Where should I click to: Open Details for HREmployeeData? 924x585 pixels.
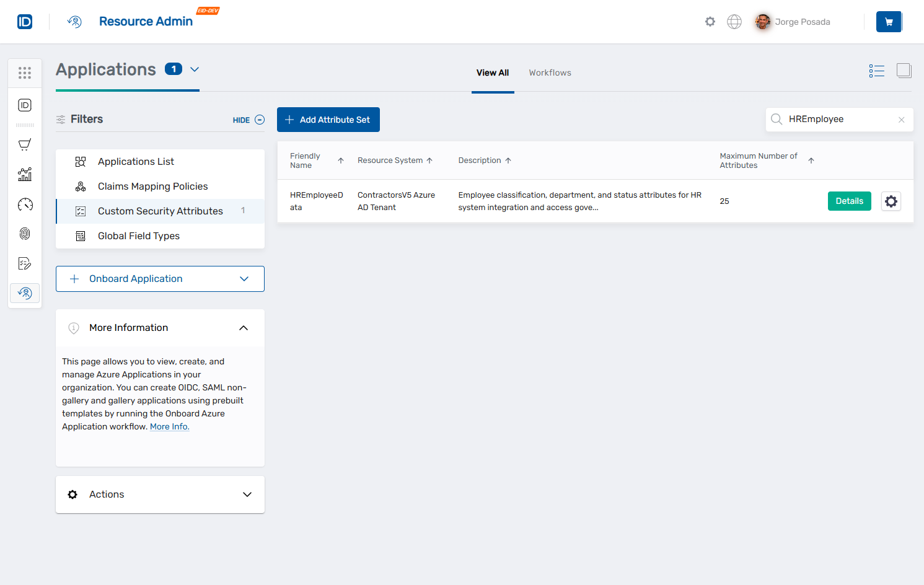point(849,201)
